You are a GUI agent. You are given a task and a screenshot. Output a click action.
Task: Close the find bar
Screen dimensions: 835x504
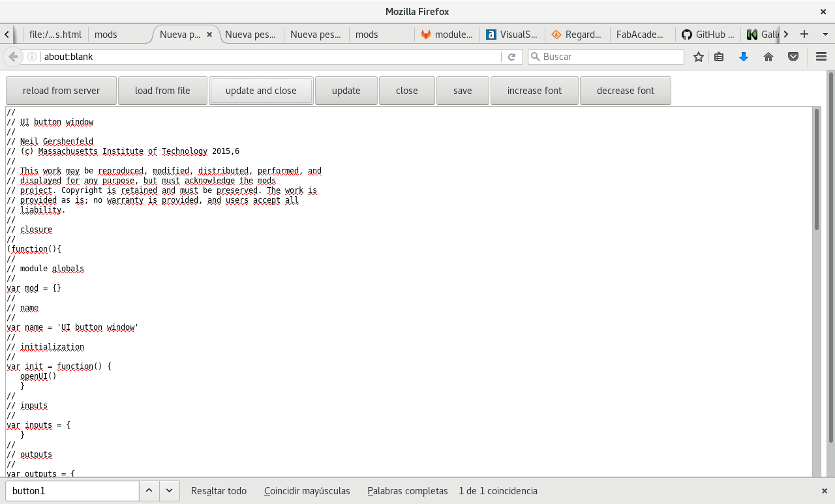(824, 491)
